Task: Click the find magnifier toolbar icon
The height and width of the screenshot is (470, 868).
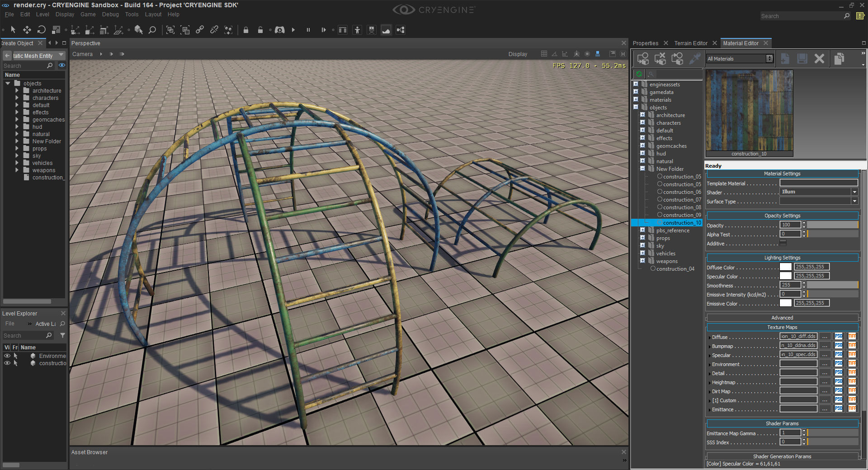Action: (152, 30)
